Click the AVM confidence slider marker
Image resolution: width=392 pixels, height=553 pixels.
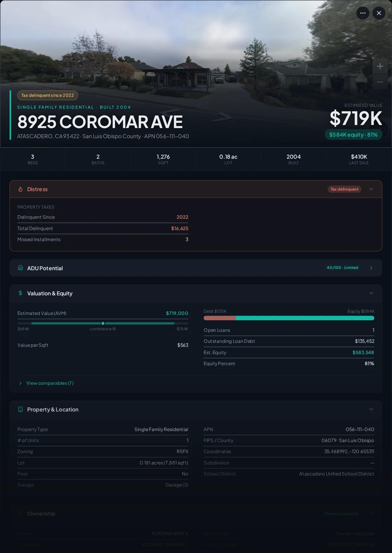[103, 323]
